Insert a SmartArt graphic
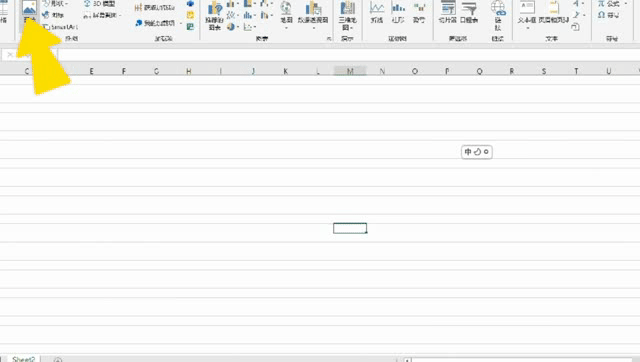Viewport: 640px width, 362px height. pos(60,27)
